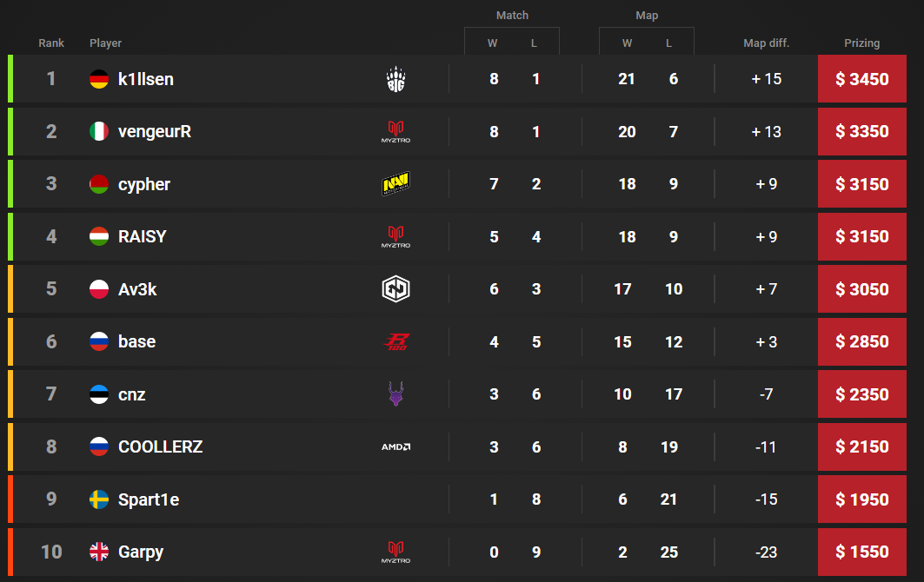The image size is (924, 582).
Task: Click the Myztro logo in Garpy's row
Action: pyautogui.click(x=396, y=552)
